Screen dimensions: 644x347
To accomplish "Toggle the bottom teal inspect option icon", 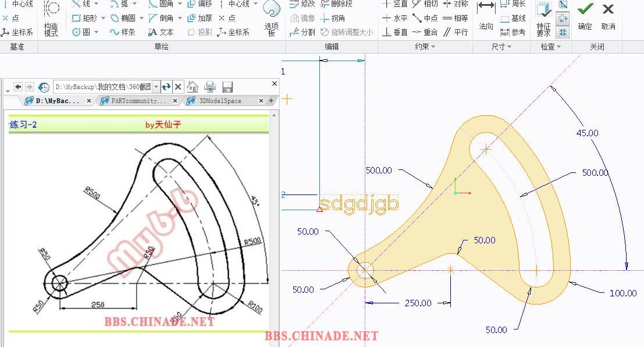I will (x=563, y=31).
